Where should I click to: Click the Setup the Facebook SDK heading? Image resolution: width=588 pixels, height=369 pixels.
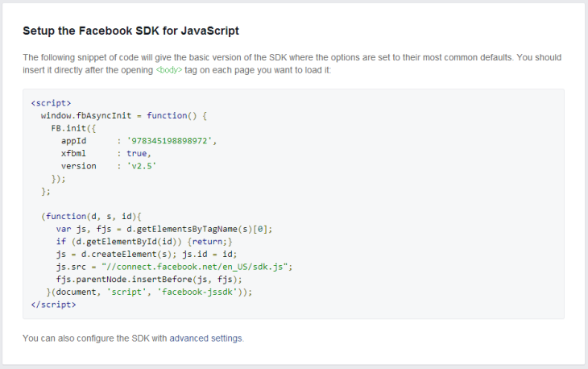click(x=130, y=31)
